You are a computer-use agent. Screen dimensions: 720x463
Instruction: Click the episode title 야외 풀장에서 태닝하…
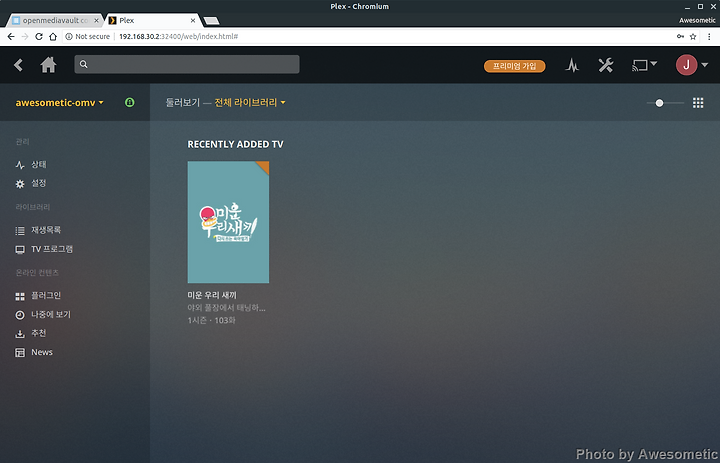[x=226, y=308]
